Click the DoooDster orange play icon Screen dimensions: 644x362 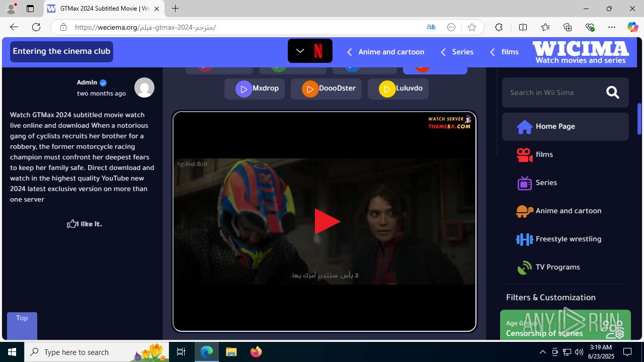pyautogui.click(x=310, y=89)
